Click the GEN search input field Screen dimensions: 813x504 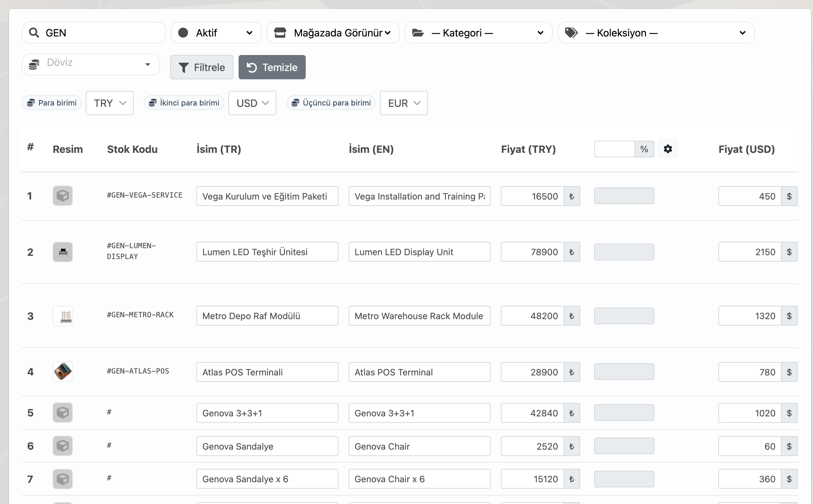click(x=94, y=33)
